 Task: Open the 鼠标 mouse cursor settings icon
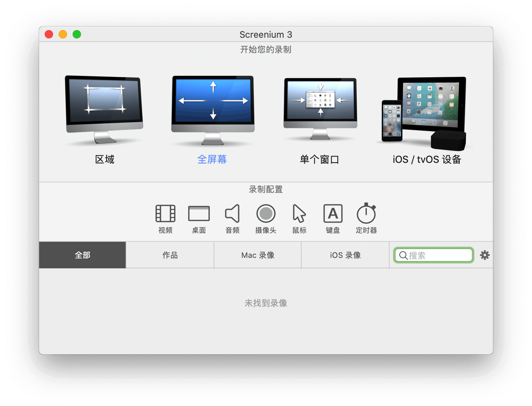[299, 213]
